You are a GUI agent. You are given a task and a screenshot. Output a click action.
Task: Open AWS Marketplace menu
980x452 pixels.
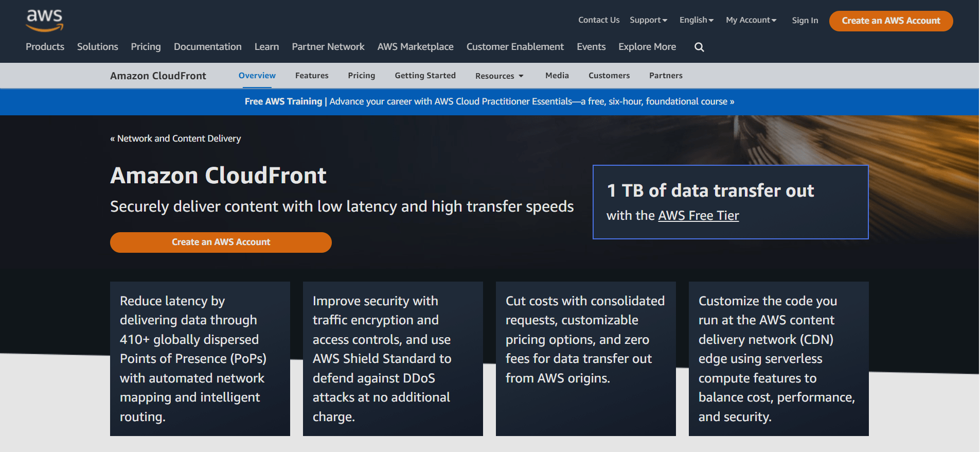(416, 47)
